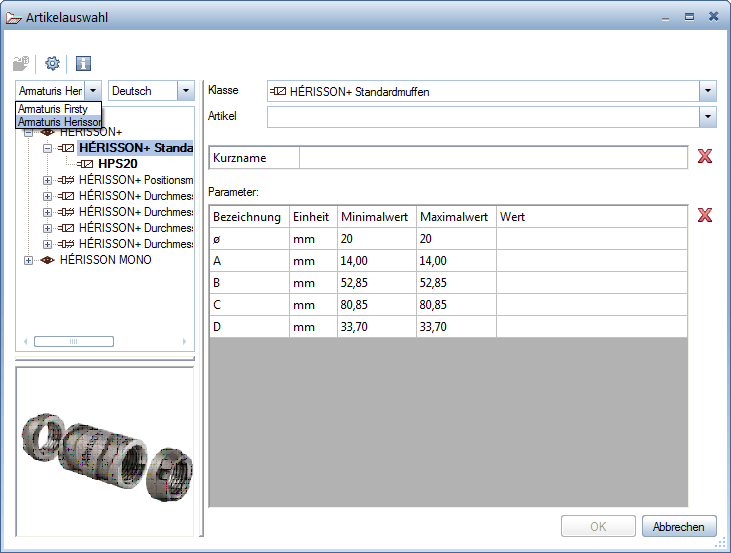Expand the HÉRISSON+ Positionsm tree node
The image size is (731, 553).
pos(48,180)
